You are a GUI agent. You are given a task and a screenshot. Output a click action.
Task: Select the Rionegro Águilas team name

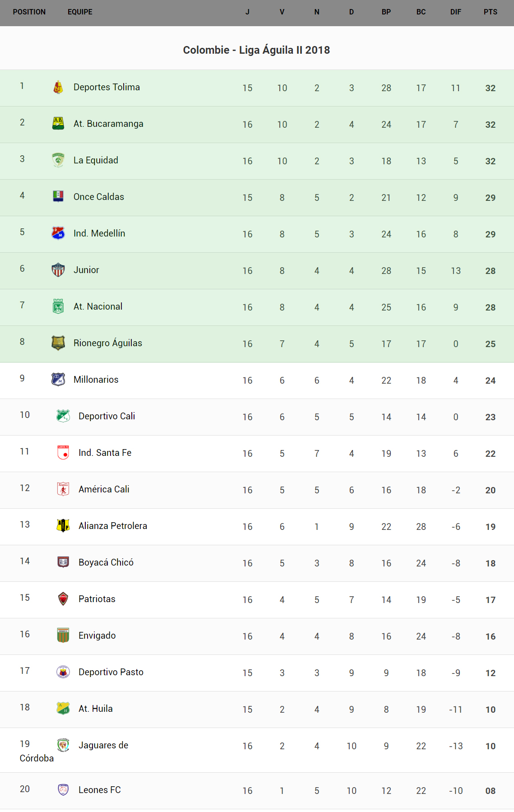coord(107,343)
